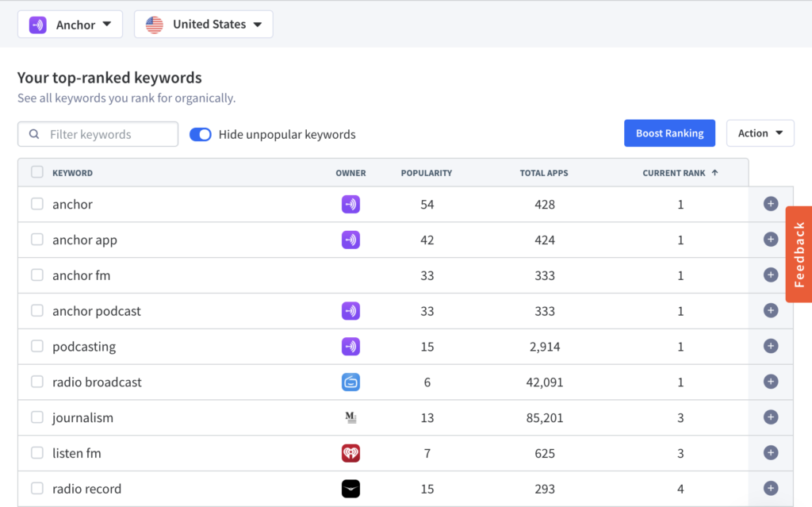
Task: Click Anchor owner icon in anchor app row
Action: pyautogui.click(x=350, y=240)
